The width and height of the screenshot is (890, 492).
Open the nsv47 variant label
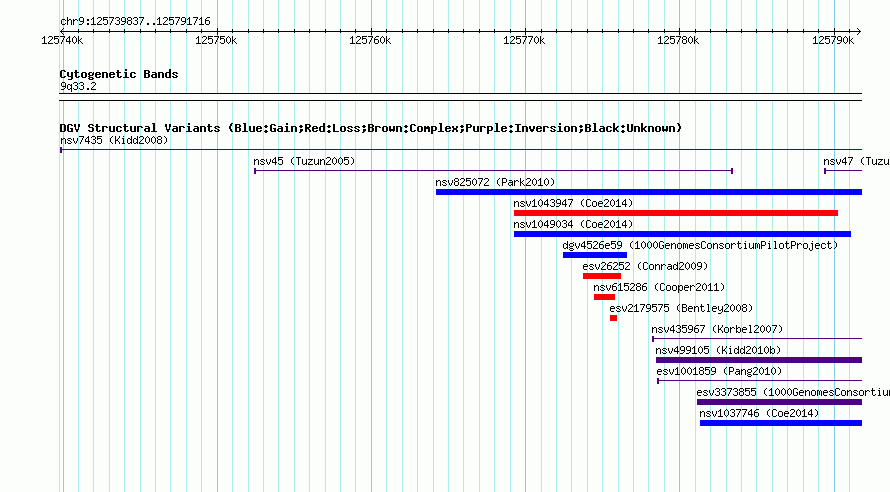[856, 161]
